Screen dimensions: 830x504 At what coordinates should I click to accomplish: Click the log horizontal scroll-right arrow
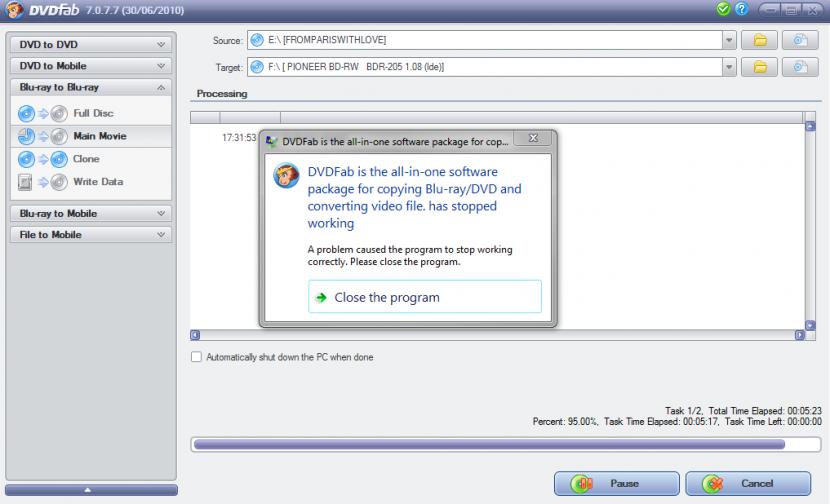click(x=799, y=335)
